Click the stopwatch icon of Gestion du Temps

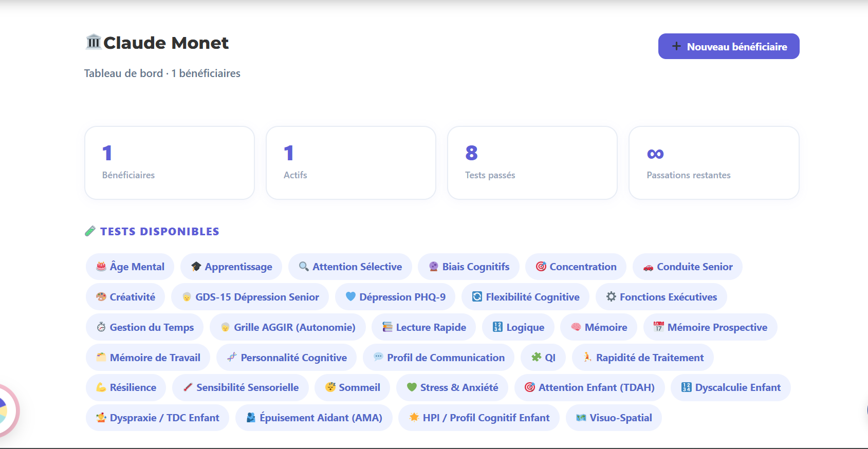[x=101, y=327]
